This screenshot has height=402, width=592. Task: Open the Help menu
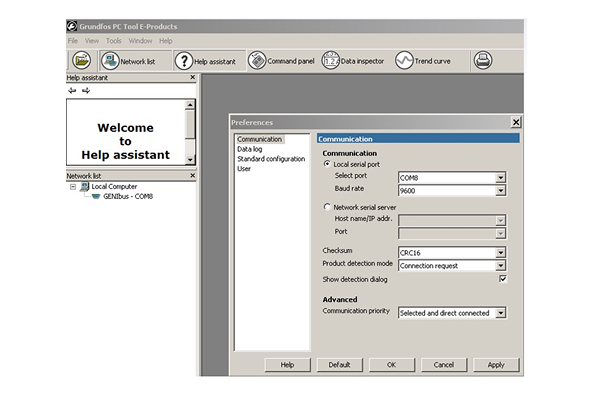[166, 41]
